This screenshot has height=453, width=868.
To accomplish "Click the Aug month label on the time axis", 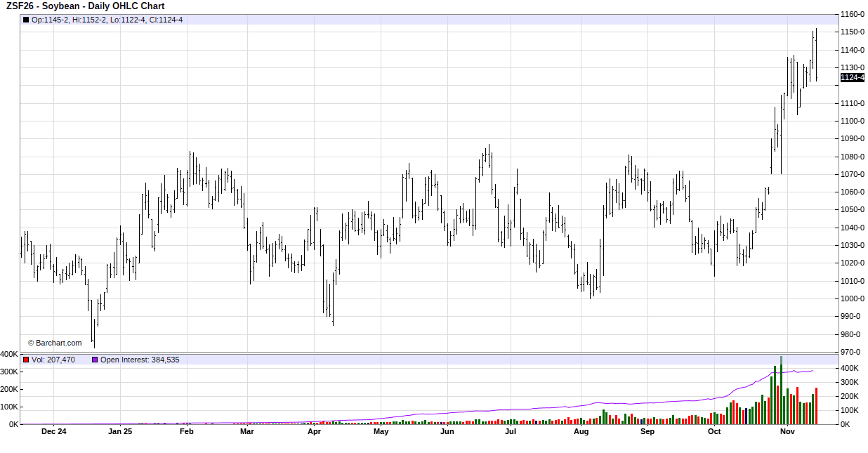I will [x=581, y=431].
